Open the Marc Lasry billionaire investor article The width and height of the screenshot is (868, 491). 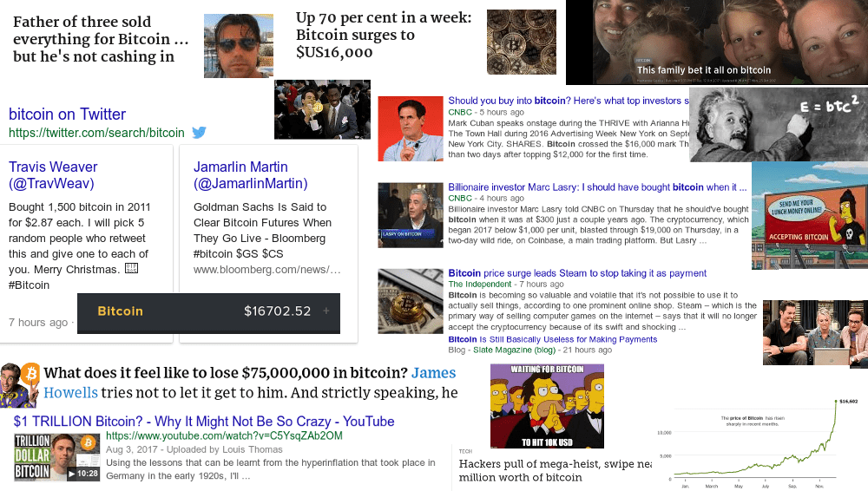tap(597, 187)
